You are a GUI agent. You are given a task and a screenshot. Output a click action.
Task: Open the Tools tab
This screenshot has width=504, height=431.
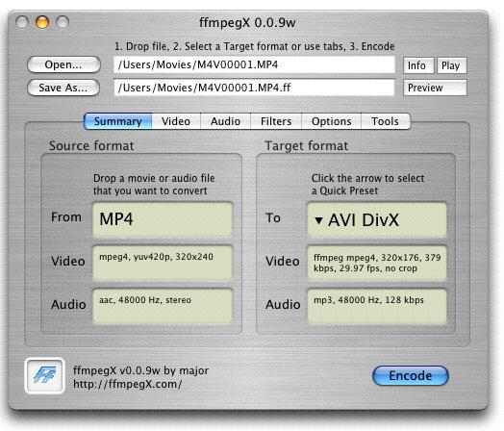386,121
